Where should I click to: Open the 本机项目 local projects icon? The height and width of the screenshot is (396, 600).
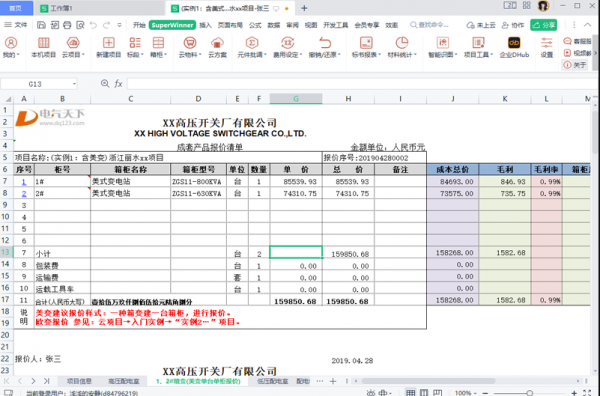[x=43, y=47]
